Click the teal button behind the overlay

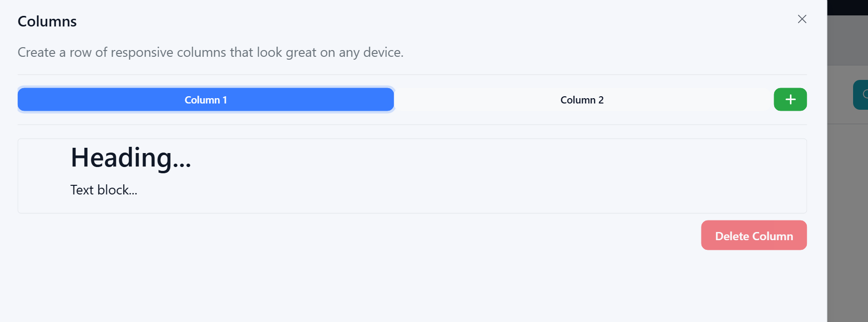tap(861, 94)
